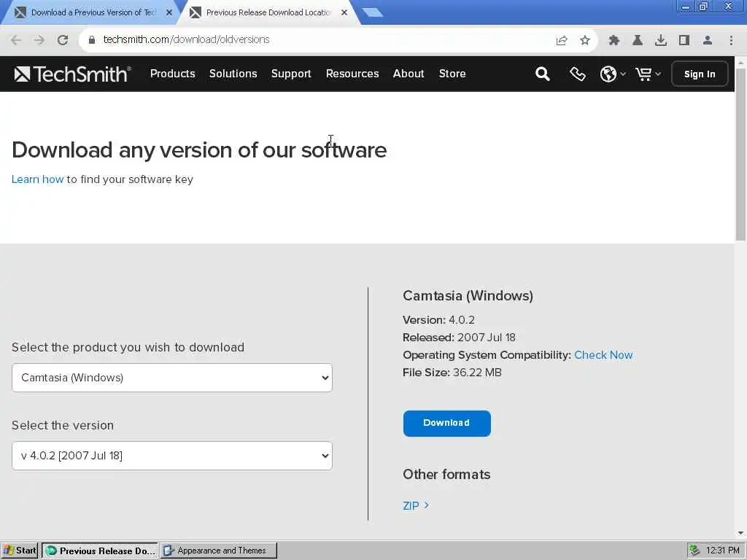
Task: Close the Previous Release Download Location tab
Action: tap(344, 12)
